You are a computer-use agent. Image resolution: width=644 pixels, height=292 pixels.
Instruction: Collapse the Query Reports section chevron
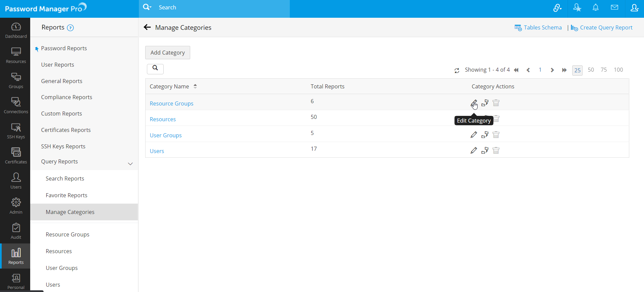130,164
